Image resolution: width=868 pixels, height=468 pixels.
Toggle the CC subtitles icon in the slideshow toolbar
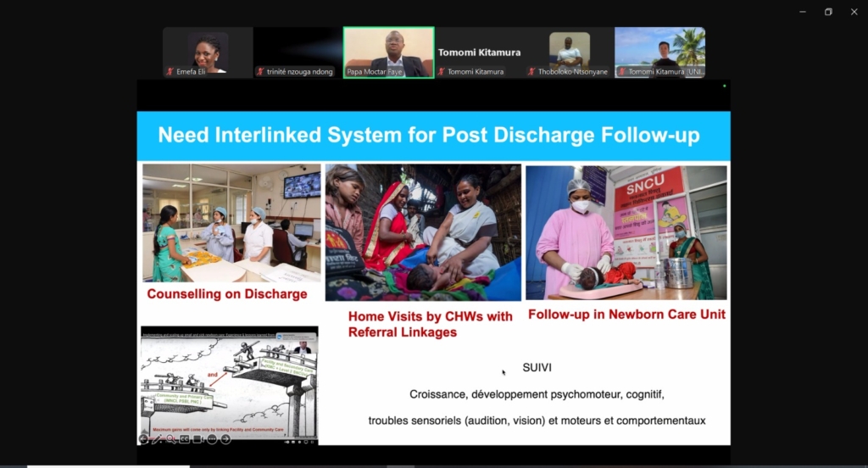click(185, 438)
